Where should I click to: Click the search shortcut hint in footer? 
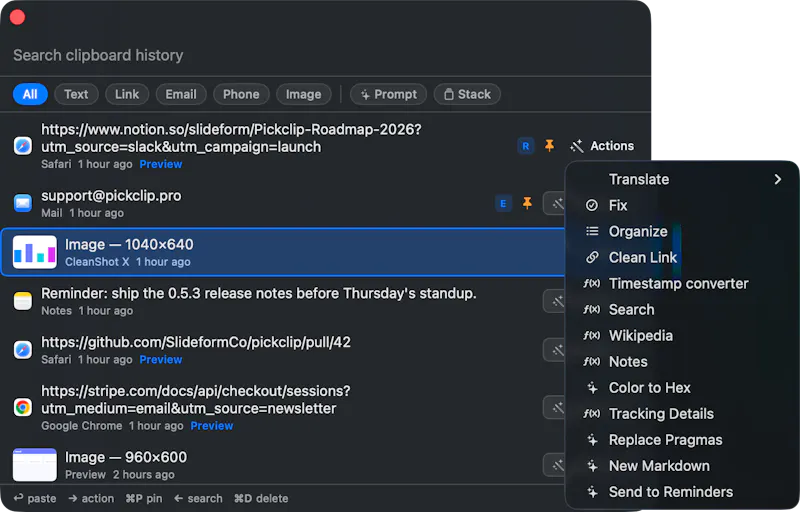[x=198, y=498]
